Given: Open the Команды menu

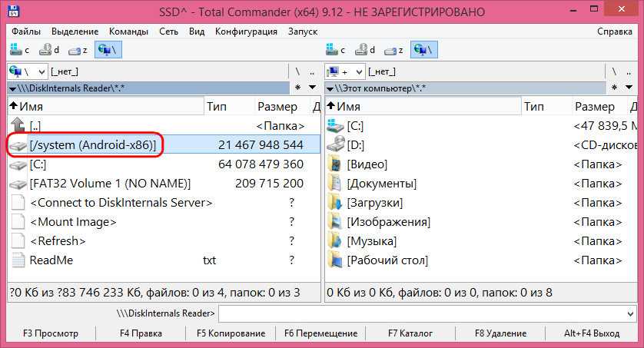Looking at the screenshot, I should (128, 31).
